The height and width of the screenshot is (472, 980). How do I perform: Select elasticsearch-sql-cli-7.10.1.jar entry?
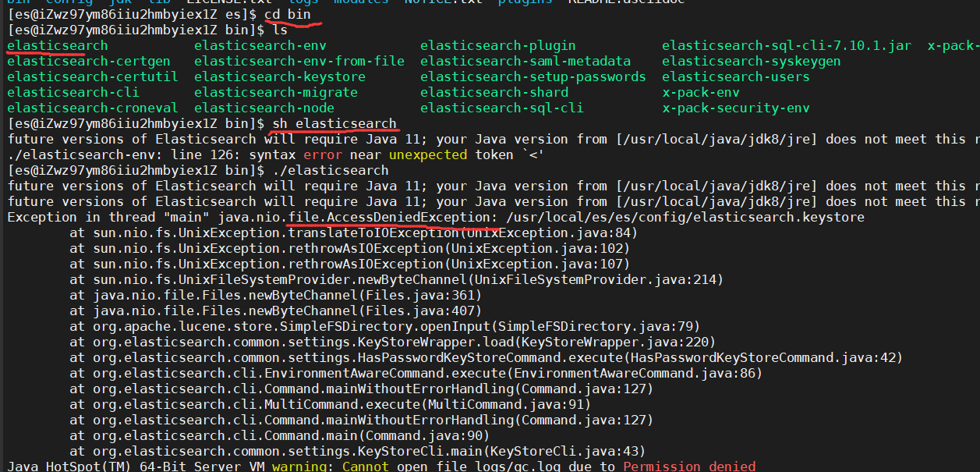(787, 45)
